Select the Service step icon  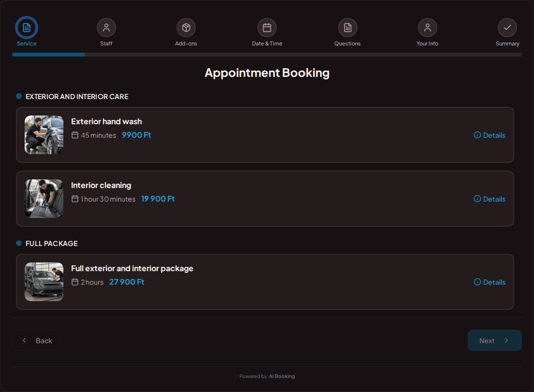click(x=27, y=28)
